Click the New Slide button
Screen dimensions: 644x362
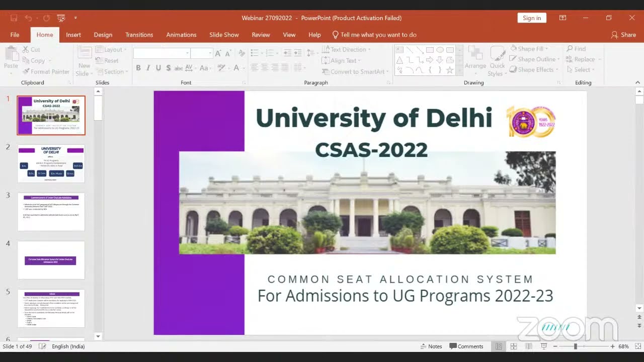84,61
